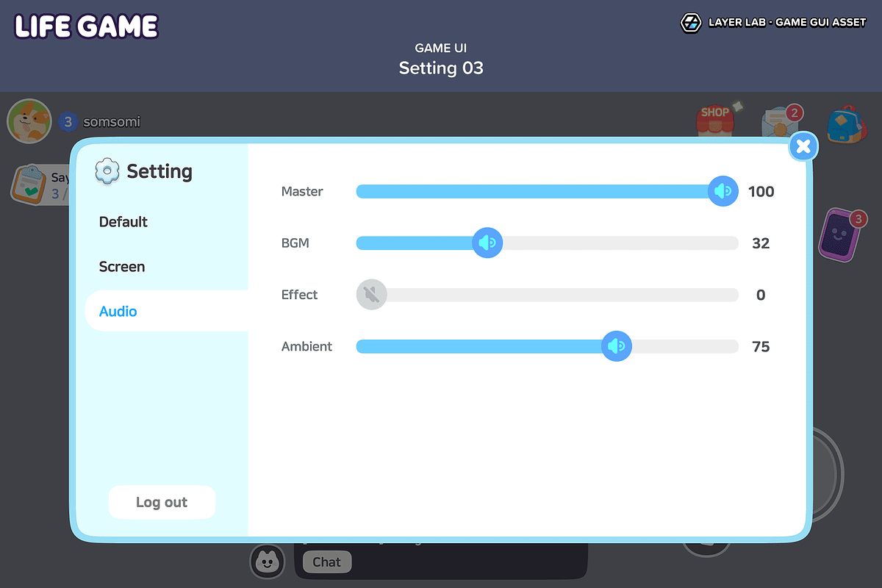Click the Setting panel heading text
Image resolution: width=882 pixels, height=588 pixels.
click(159, 171)
